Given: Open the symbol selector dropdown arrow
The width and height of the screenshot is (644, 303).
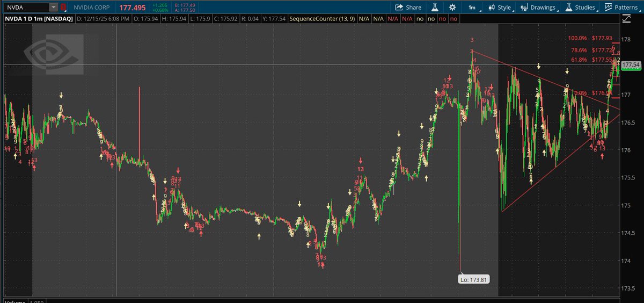Looking at the screenshot, I should click(x=54, y=8).
